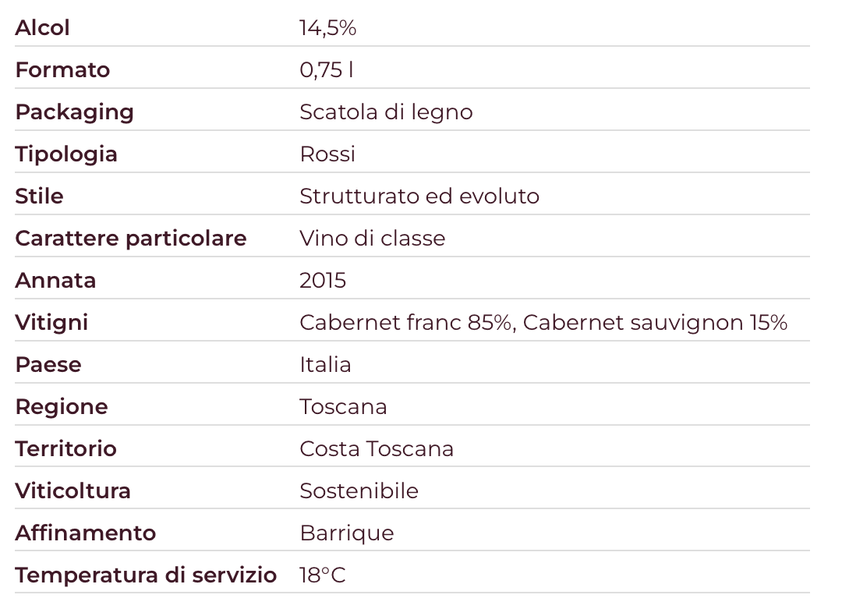
Task: Click the 'Toscana' region value
Action: 343,407
